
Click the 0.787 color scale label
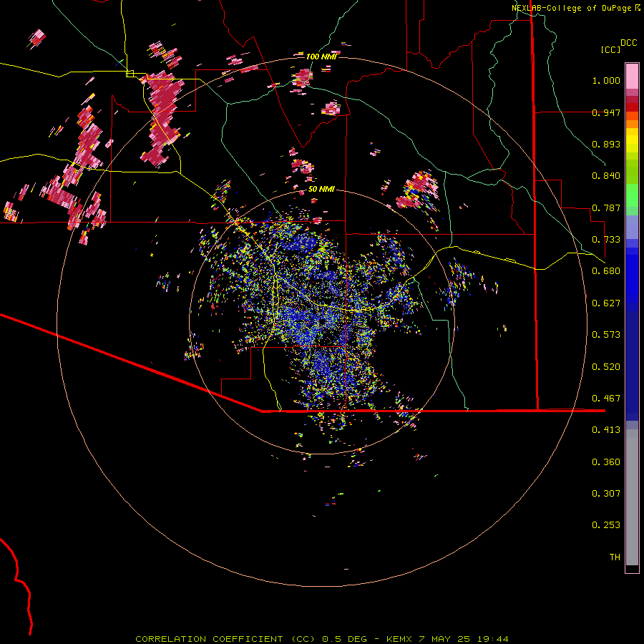pyautogui.click(x=606, y=208)
